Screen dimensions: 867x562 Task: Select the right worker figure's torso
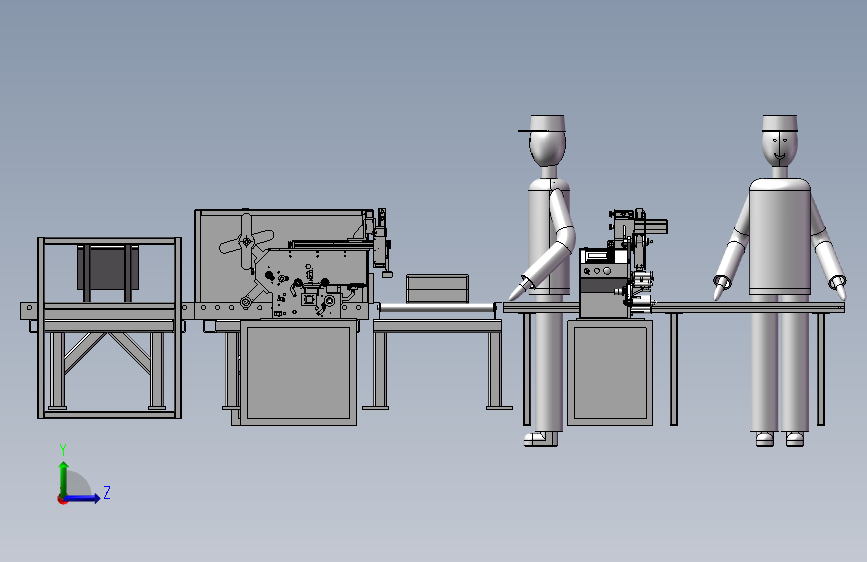point(780,237)
